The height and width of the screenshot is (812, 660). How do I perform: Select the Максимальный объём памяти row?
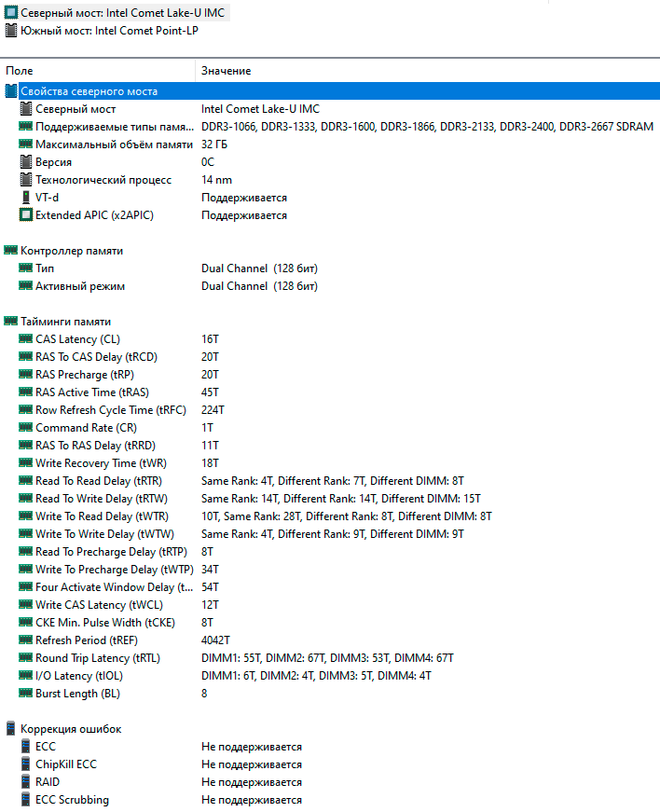pos(331,145)
